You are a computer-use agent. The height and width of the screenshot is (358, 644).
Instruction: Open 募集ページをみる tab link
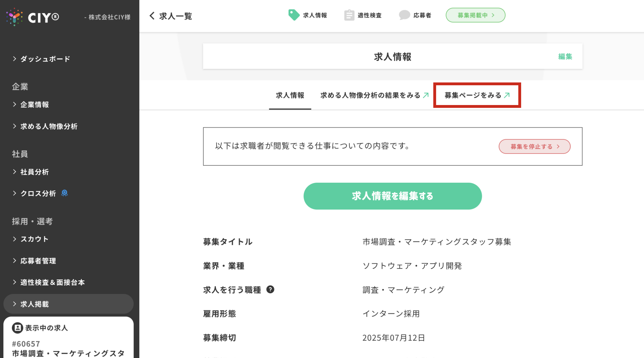tap(477, 95)
